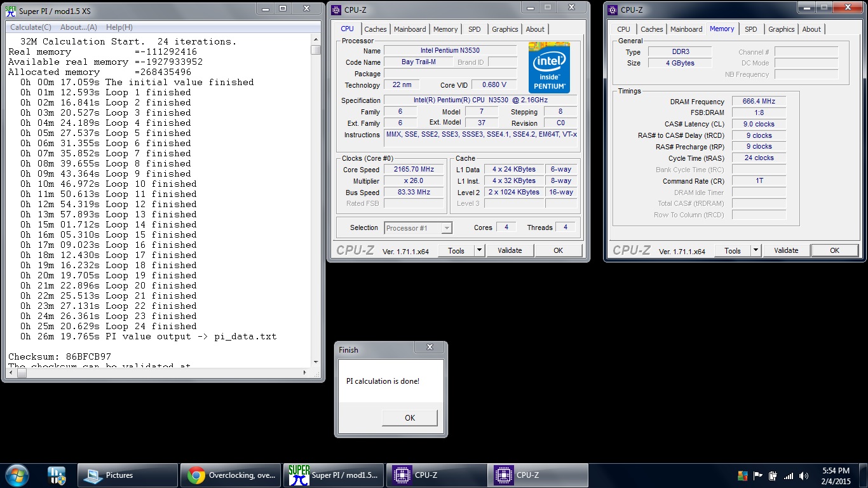Confirm OK in the Finish dialog
Image resolution: width=868 pixels, height=488 pixels.
click(x=410, y=417)
